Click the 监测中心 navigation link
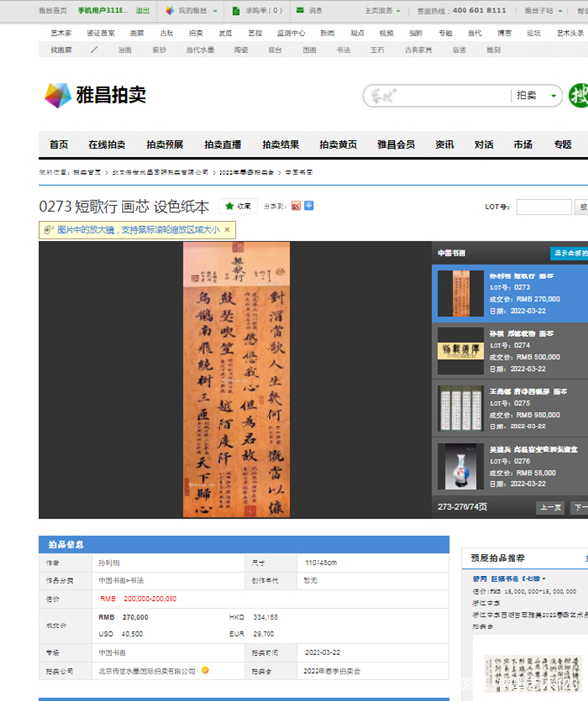The height and width of the screenshot is (701, 588). pos(291,33)
